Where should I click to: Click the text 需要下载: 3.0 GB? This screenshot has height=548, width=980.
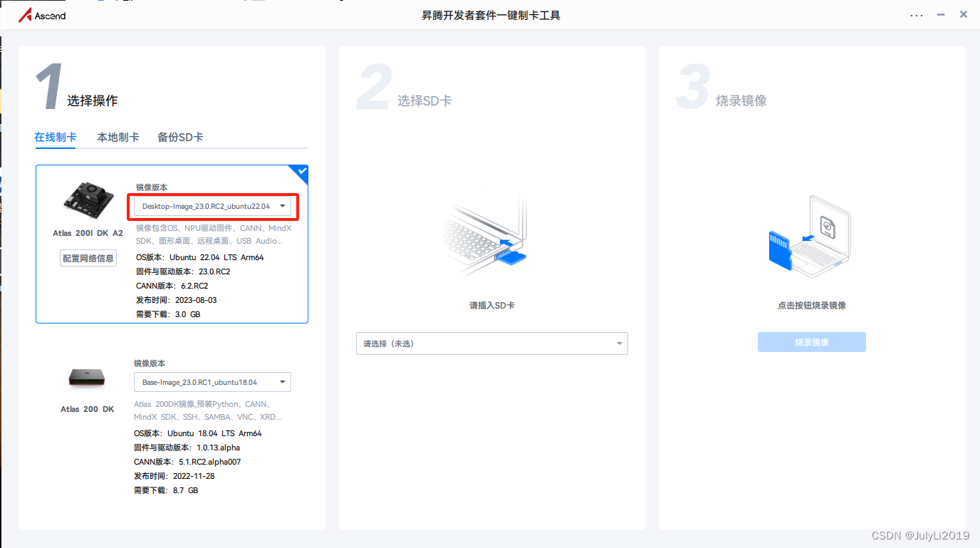coord(168,314)
